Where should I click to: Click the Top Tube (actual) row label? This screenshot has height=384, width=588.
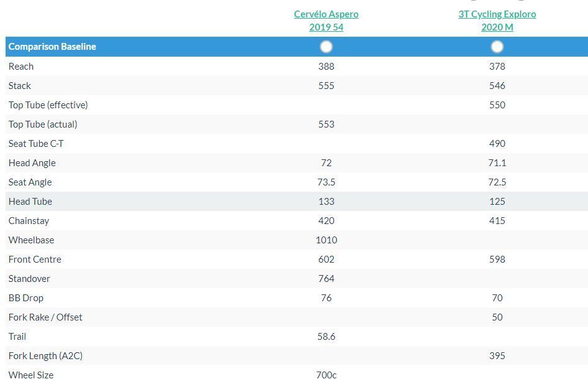43,124
